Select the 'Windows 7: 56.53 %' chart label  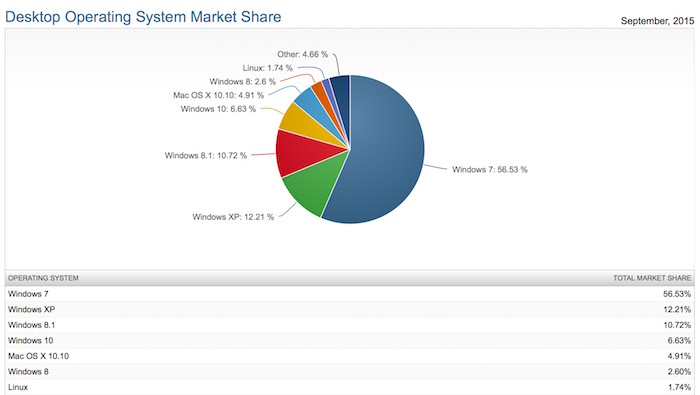click(490, 170)
